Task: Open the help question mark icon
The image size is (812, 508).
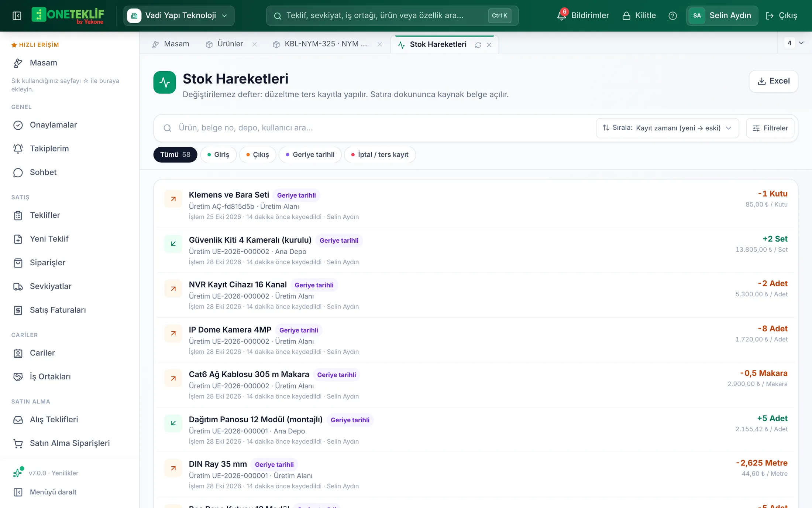Action: 672,16
